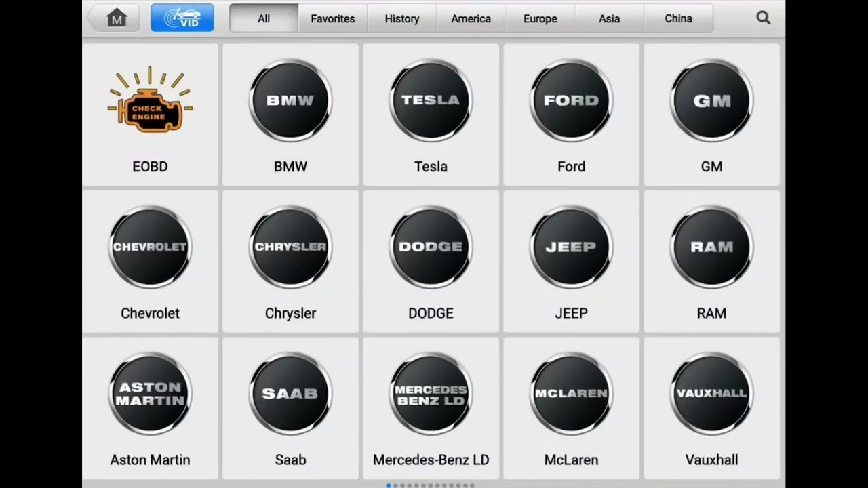The image size is (868, 488).
Task: Open the Aston Martin brand badge
Action: click(150, 394)
